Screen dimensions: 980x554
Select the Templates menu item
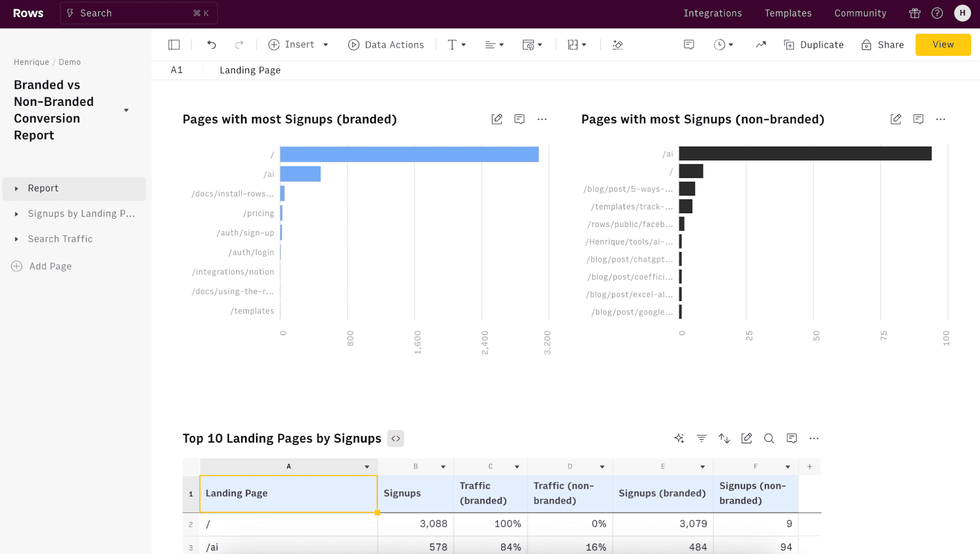tap(788, 13)
